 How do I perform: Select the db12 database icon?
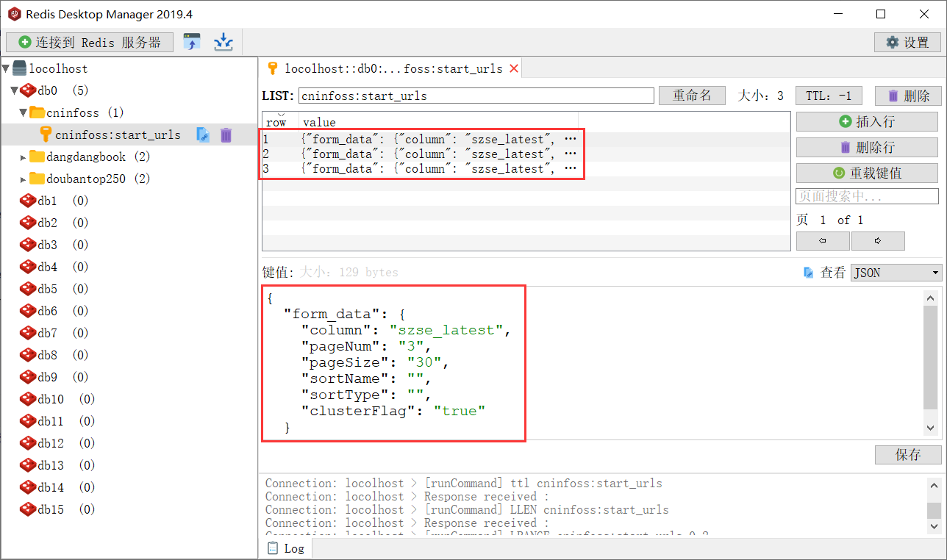[28, 443]
